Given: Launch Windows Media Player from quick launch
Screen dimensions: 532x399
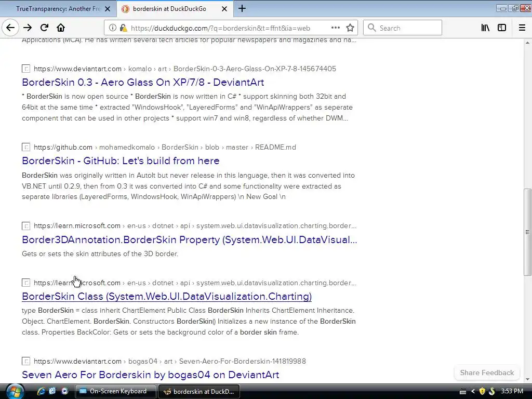Looking at the screenshot, I should point(64,391).
